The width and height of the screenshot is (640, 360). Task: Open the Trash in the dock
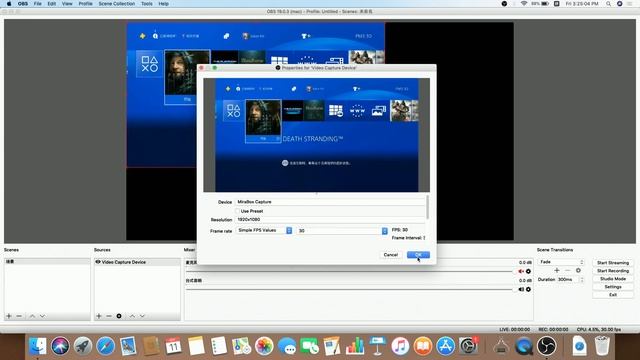click(602, 346)
